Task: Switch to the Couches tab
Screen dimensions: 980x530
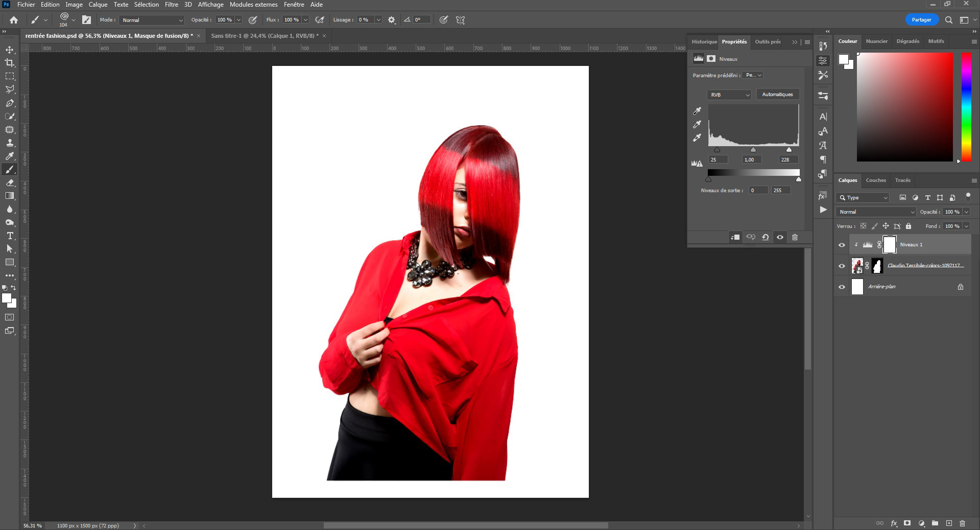Action: pyautogui.click(x=876, y=180)
